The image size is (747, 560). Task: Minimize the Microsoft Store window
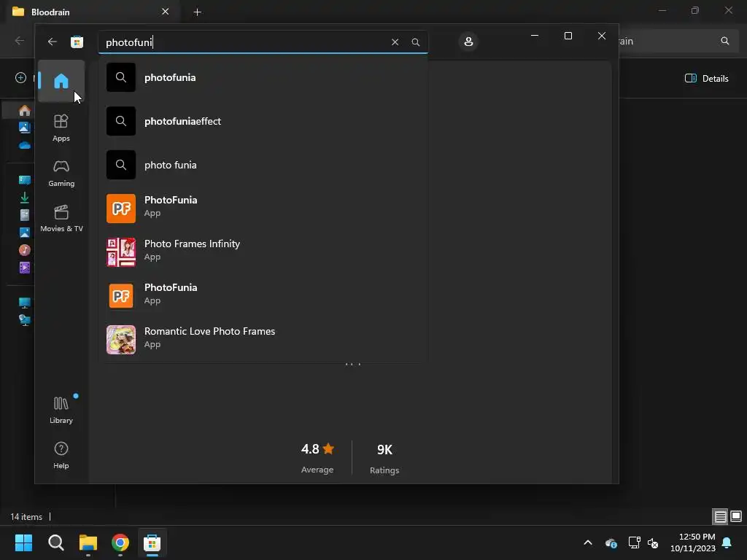click(x=535, y=36)
